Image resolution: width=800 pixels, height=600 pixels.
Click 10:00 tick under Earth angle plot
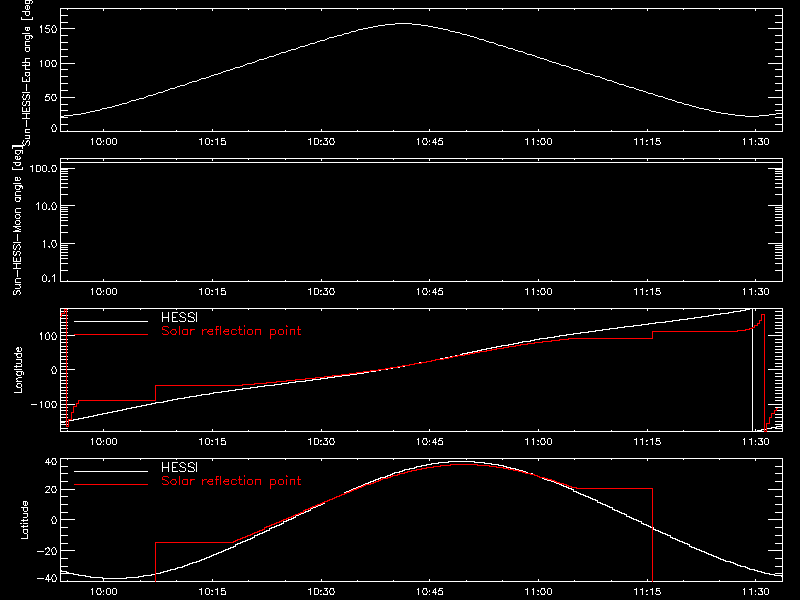(104, 141)
